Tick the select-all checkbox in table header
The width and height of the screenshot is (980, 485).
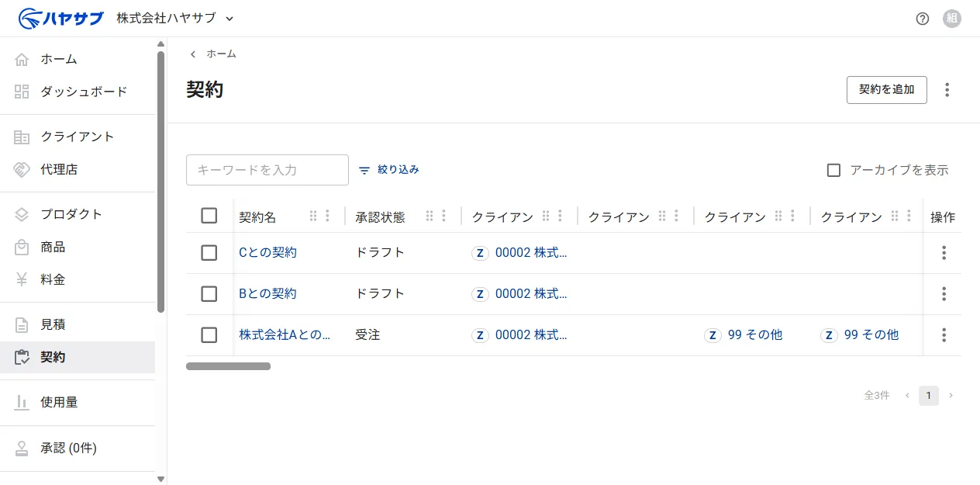(x=209, y=216)
